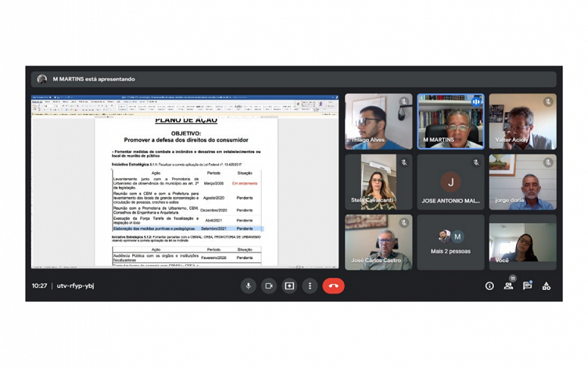Select Thiago Alves video tile
Image resolution: width=588 pixels, height=368 pixels.
(x=379, y=121)
